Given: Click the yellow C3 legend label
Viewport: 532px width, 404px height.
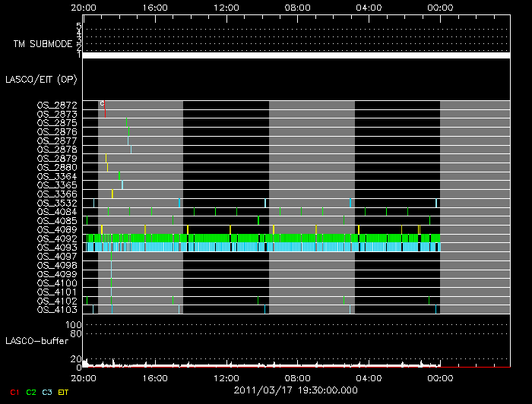Looking at the screenshot, I should click(x=47, y=392).
